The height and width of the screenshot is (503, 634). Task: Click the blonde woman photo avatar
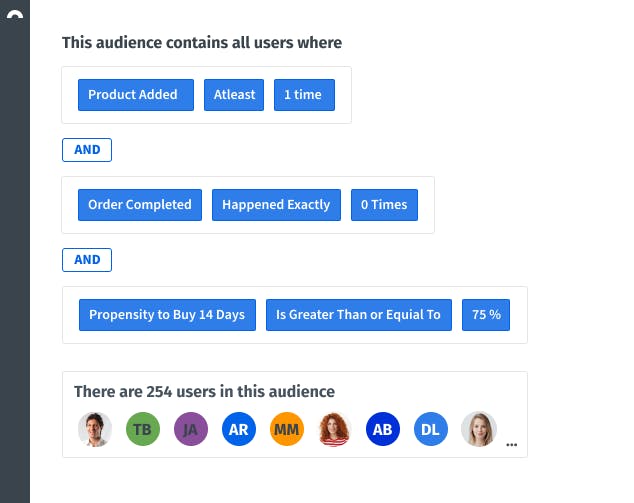click(479, 430)
